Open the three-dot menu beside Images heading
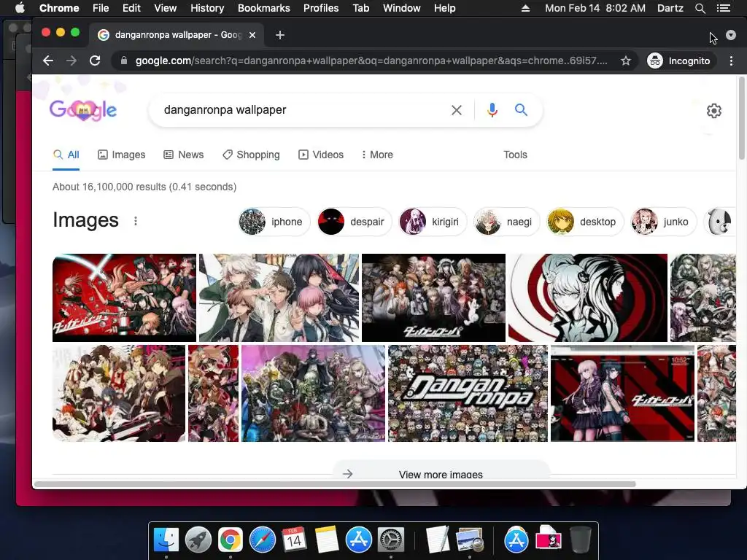The image size is (747, 560). [136, 221]
